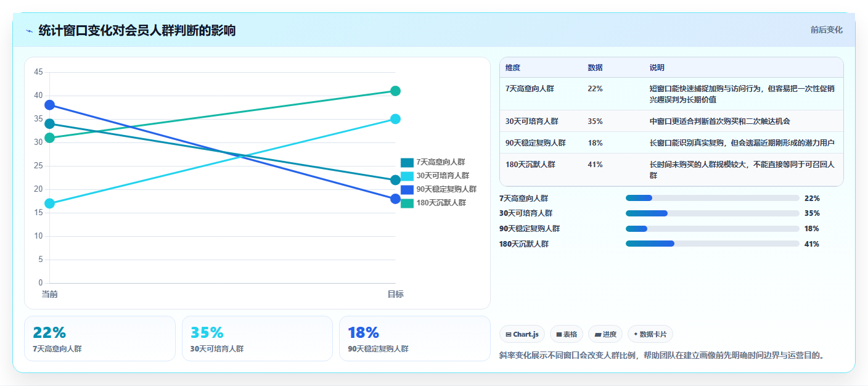Click the 30天可培育人群 progress bar
Image resolution: width=868 pixels, height=386 pixels.
coord(712,213)
